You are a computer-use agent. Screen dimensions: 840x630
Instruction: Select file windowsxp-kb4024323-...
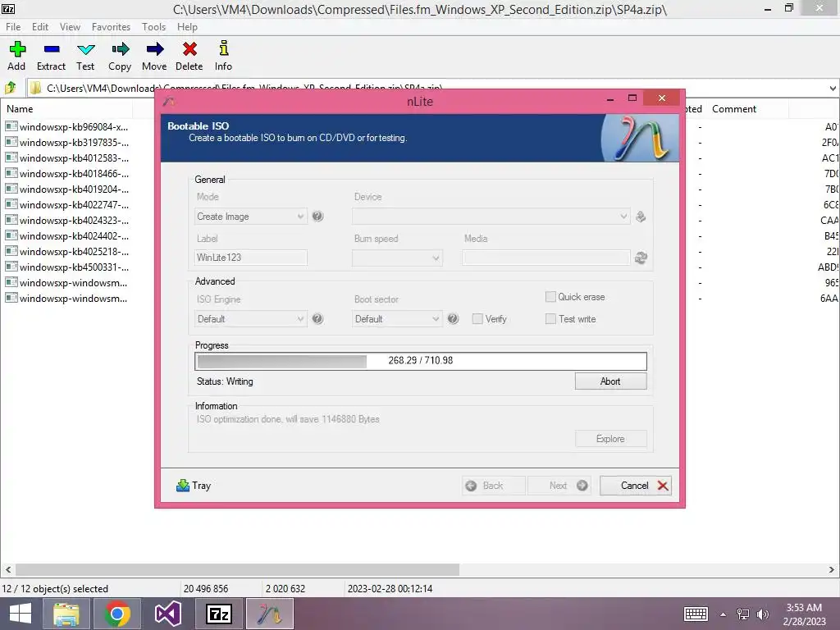(x=67, y=220)
